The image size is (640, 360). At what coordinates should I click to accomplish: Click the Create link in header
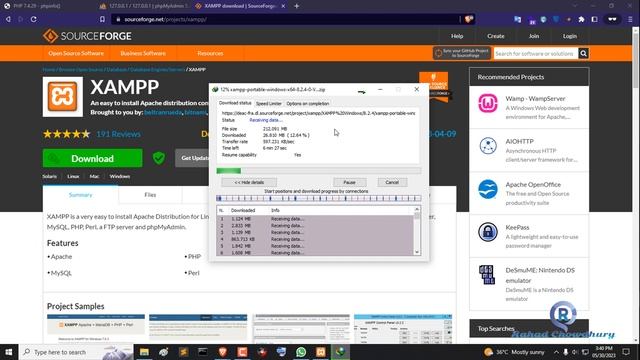[496, 36]
